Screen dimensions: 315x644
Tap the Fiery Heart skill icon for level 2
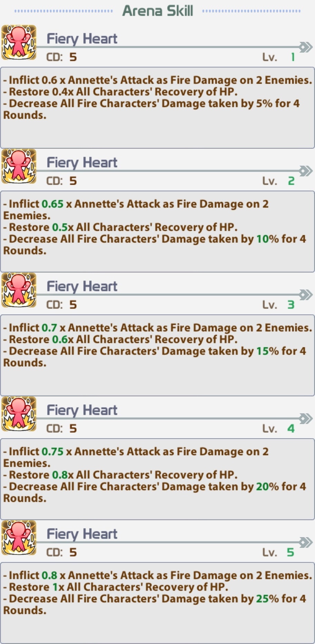tap(19, 166)
